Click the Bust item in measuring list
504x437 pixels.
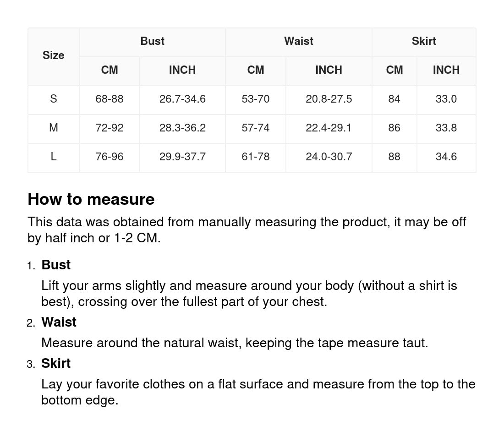point(56,265)
